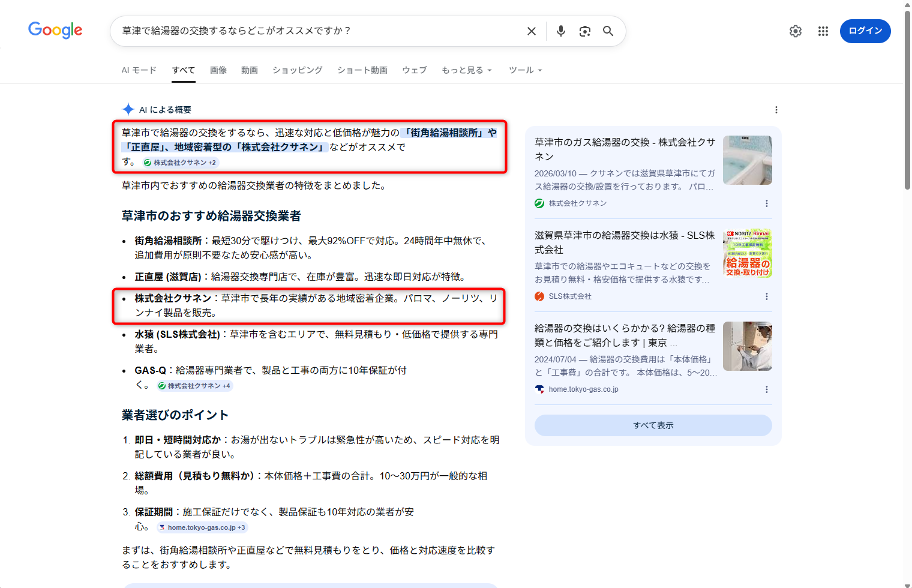The image size is (912, 588).
Task: Open Google apps grid icon
Action: (823, 31)
